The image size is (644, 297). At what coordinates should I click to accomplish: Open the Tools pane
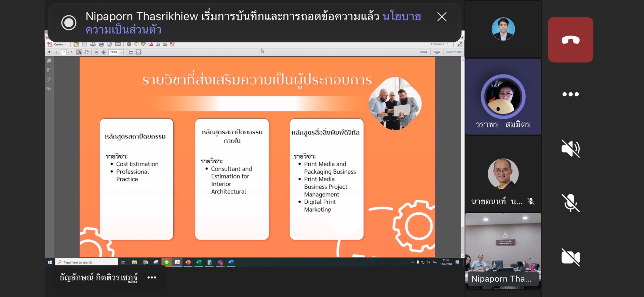(x=423, y=52)
